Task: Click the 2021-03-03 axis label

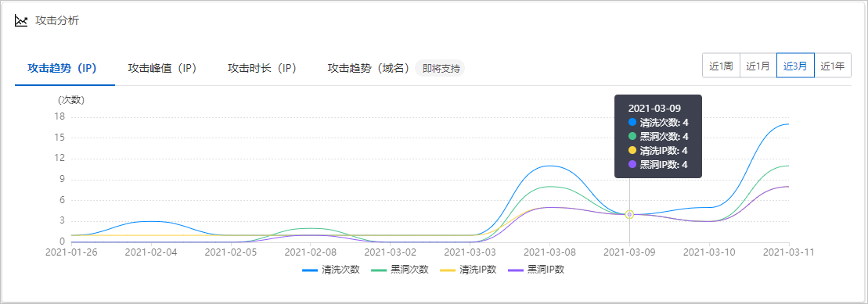Action: [x=470, y=252]
